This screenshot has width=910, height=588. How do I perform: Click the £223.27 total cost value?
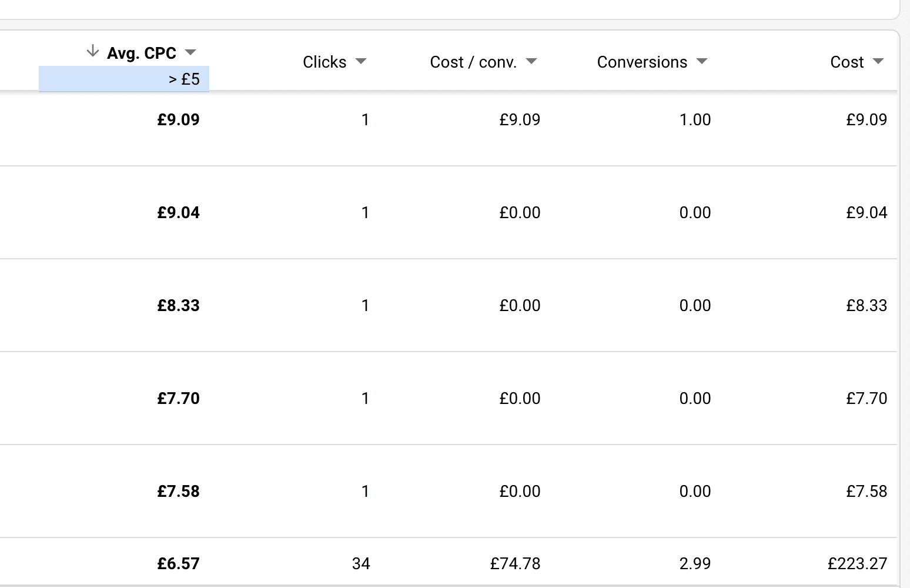tap(857, 563)
